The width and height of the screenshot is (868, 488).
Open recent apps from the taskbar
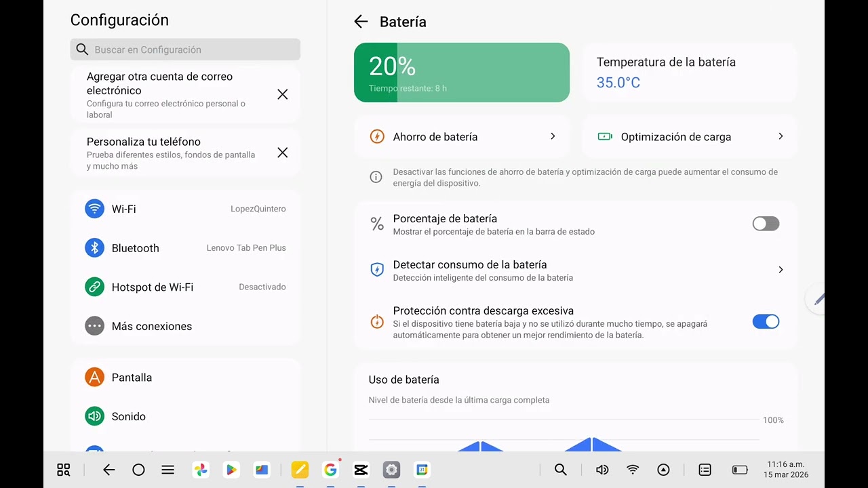(x=168, y=470)
